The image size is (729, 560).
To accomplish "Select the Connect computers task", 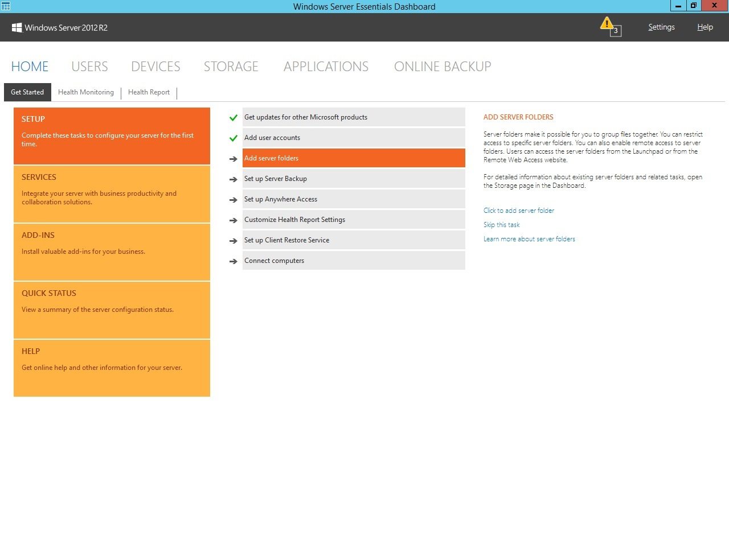I will [354, 261].
